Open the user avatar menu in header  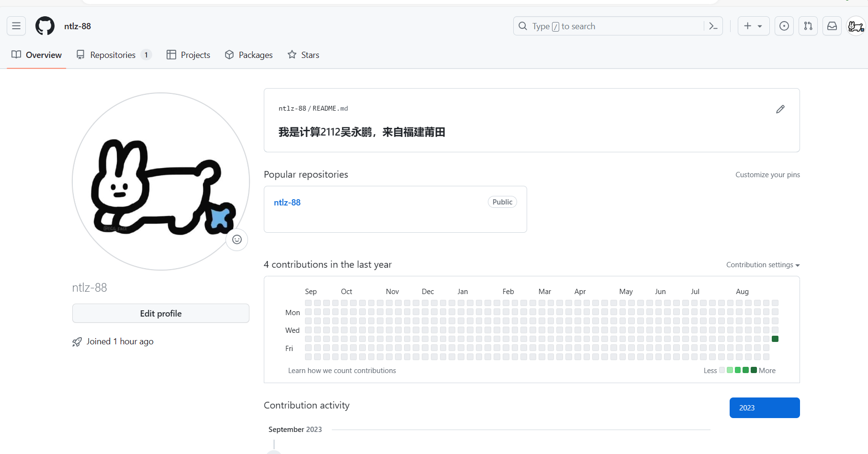tap(856, 26)
